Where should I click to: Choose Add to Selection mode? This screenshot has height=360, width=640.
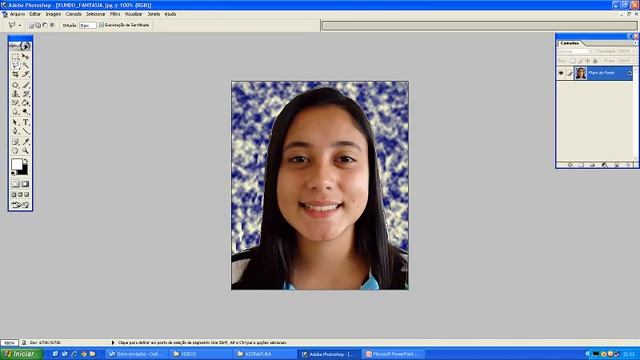[x=38, y=25]
